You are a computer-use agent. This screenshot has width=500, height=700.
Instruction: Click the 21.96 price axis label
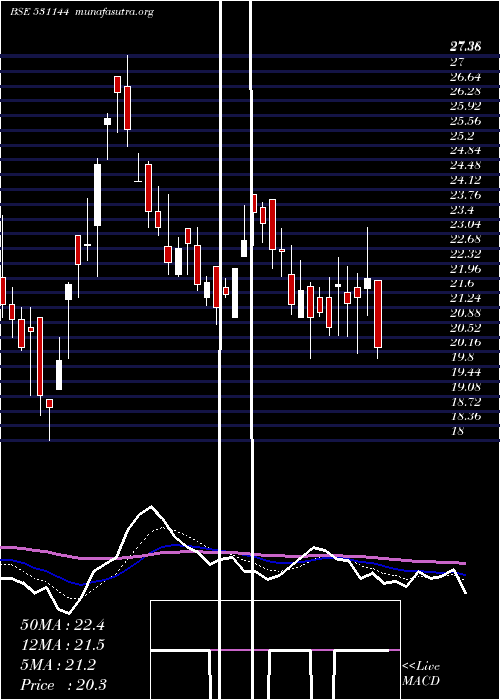click(x=466, y=268)
